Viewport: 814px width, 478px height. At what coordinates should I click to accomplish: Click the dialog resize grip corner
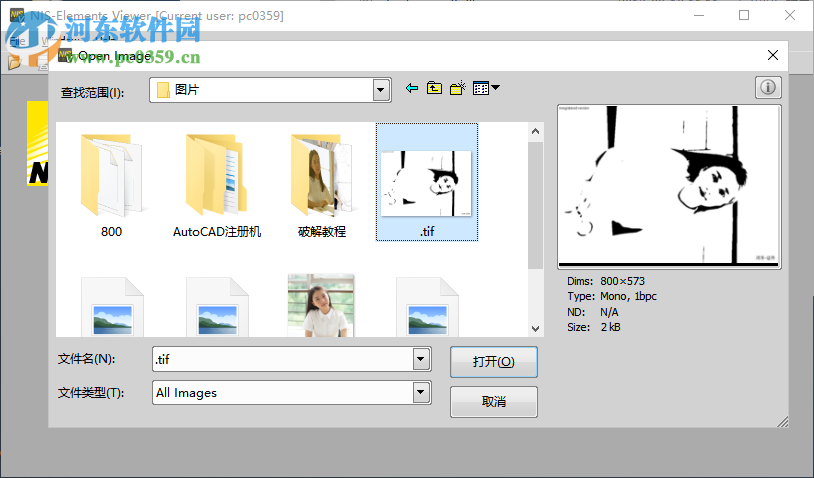(783, 422)
